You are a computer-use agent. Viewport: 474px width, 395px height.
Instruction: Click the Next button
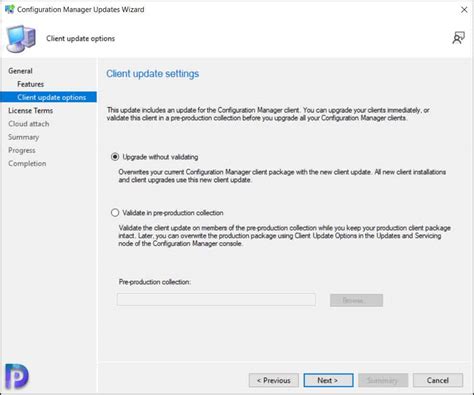tap(328, 380)
